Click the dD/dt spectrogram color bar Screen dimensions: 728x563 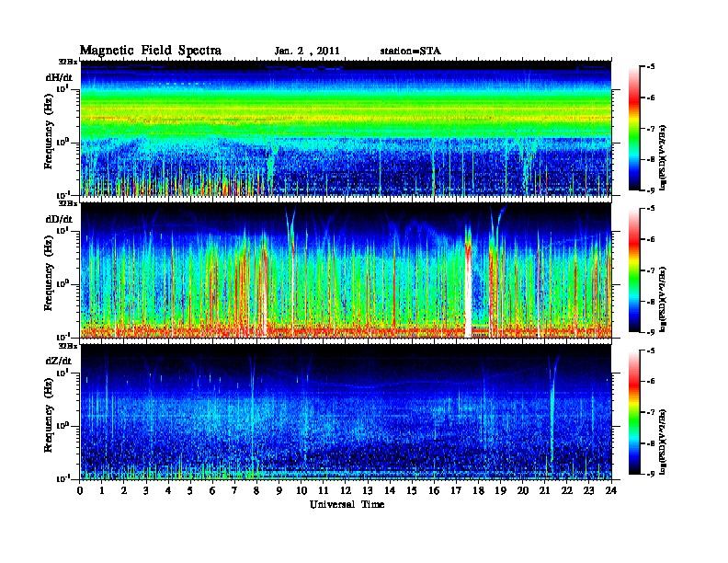point(634,270)
